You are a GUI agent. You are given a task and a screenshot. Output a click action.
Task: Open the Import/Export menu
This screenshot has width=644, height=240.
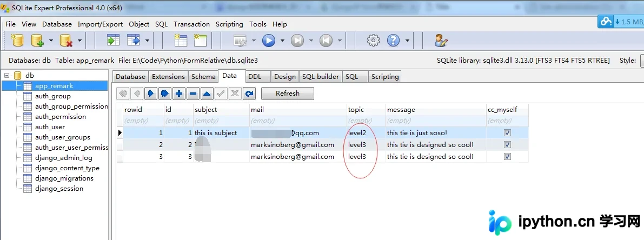[100, 24]
